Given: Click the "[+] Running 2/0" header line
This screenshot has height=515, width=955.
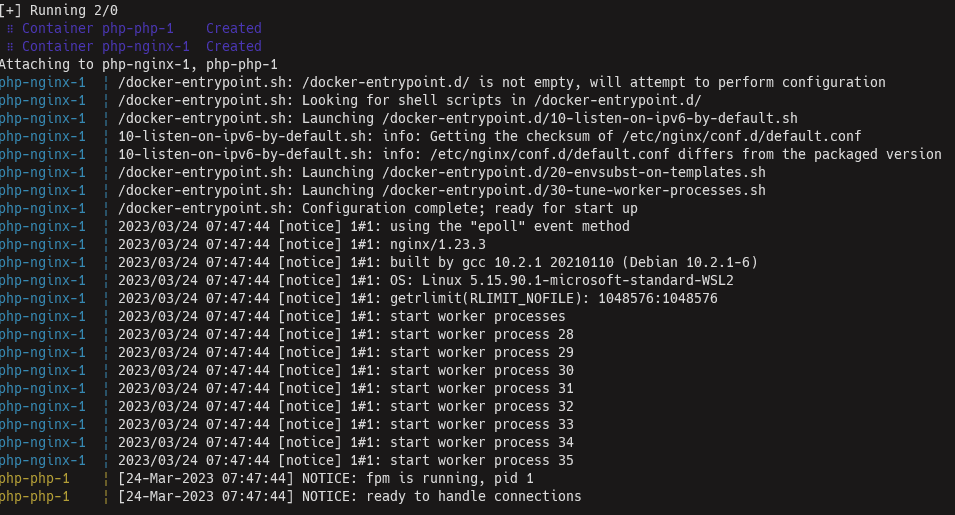Looking at the screenshot, I should click(59, 10).
